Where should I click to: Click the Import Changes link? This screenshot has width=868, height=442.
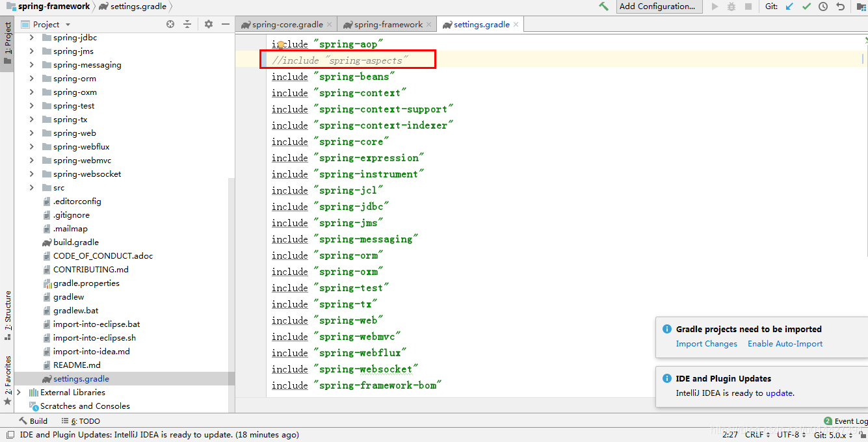(707, 344)
